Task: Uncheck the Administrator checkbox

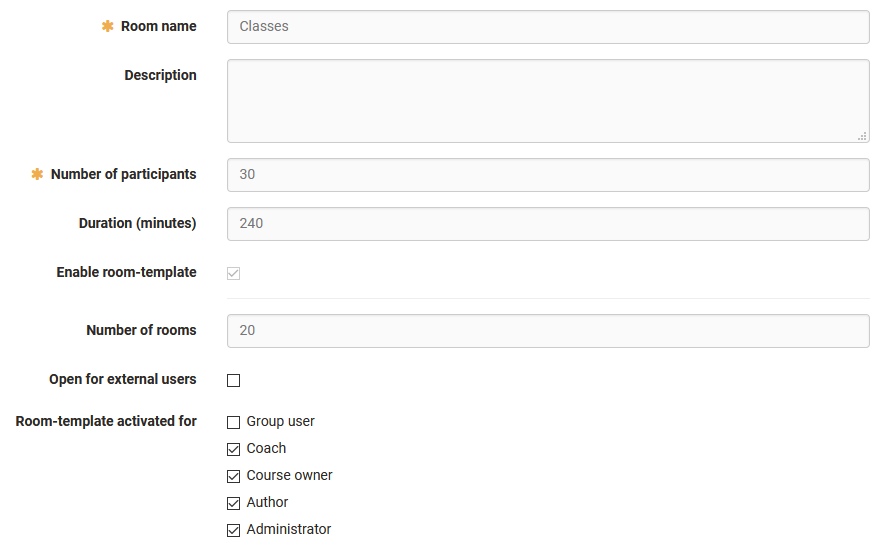Action: click(234, 530)
